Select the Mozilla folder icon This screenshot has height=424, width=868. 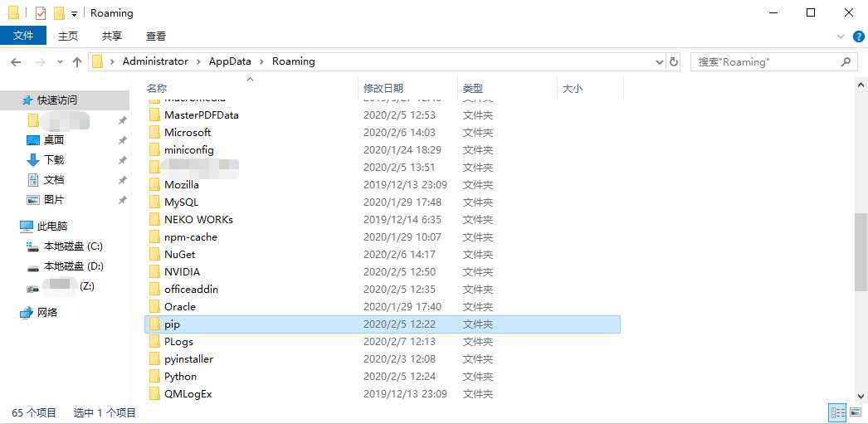pyautogui.click(x=154, y=185)
